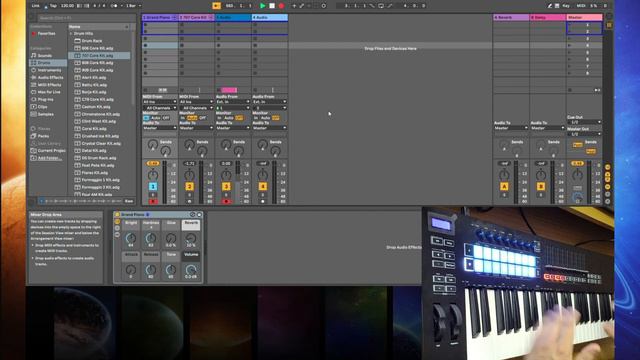Select Plug-ins category in browser

point(45,100)
